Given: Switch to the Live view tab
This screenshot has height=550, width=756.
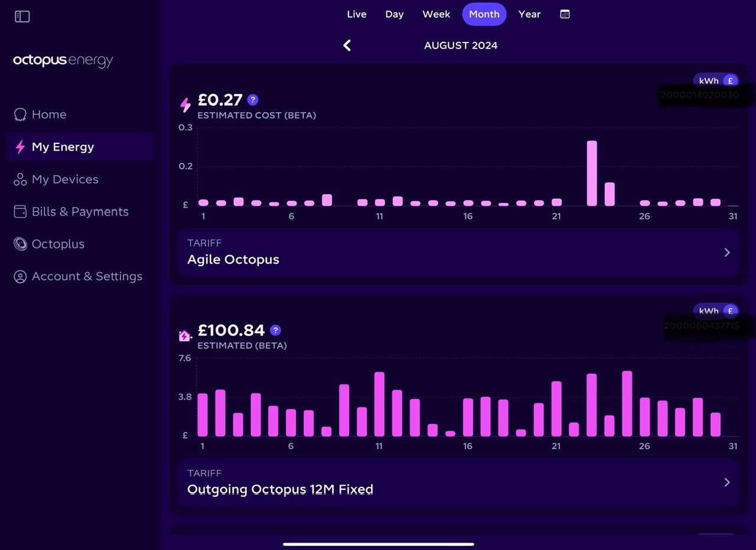Looking at the screenshot, I should tap(356, 14).
